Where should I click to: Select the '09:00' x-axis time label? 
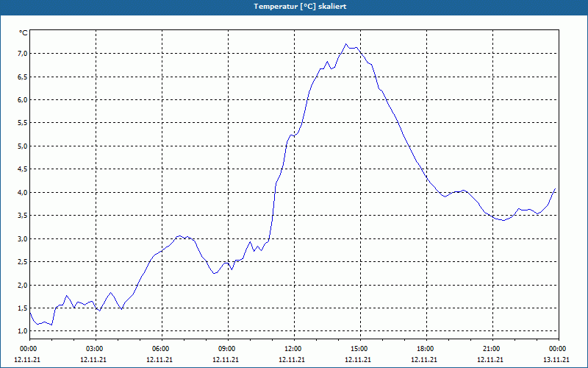(227, 349)
